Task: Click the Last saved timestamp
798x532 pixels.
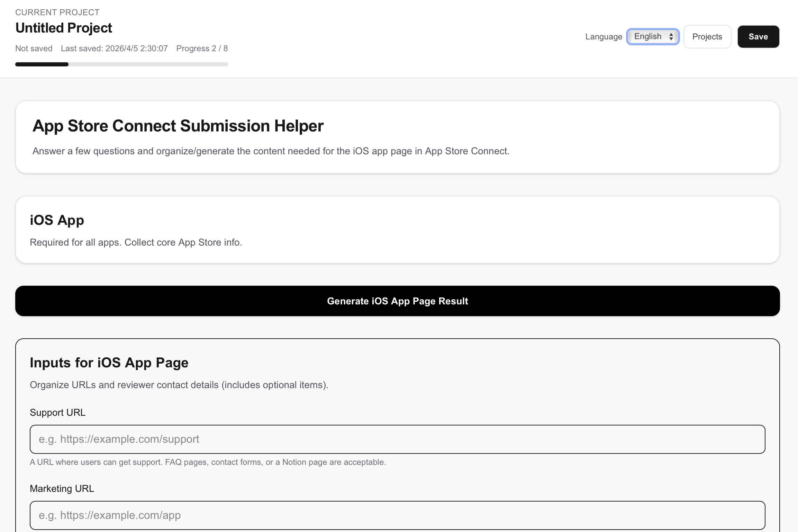Action: point(114,48)
